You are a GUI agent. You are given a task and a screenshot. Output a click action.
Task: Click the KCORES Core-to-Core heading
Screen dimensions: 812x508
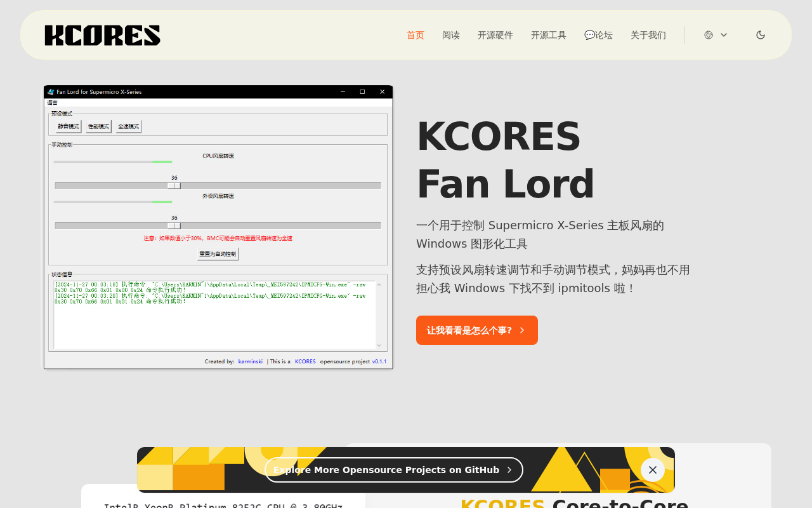[x=574, y=505]
